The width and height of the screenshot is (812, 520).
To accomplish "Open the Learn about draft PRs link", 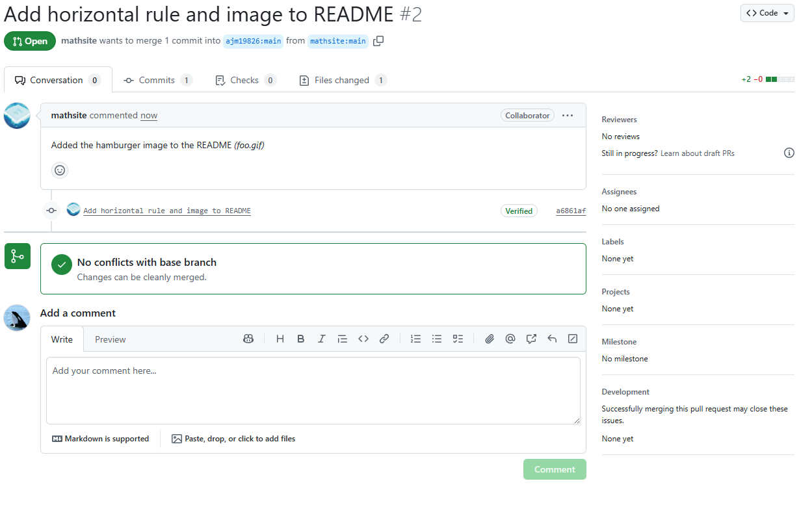I will 697,153.
